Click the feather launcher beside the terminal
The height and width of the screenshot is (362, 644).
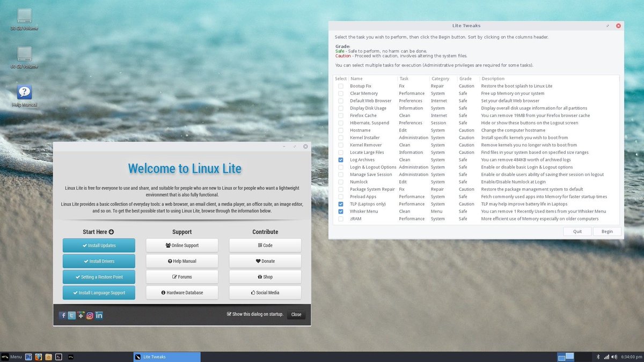[x=71, y=357]
